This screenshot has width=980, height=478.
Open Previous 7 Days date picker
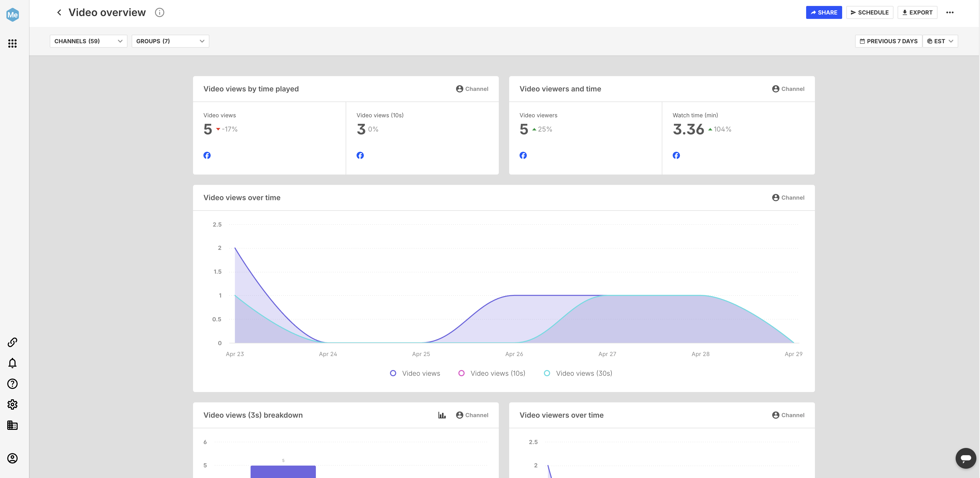coord(888,41)
